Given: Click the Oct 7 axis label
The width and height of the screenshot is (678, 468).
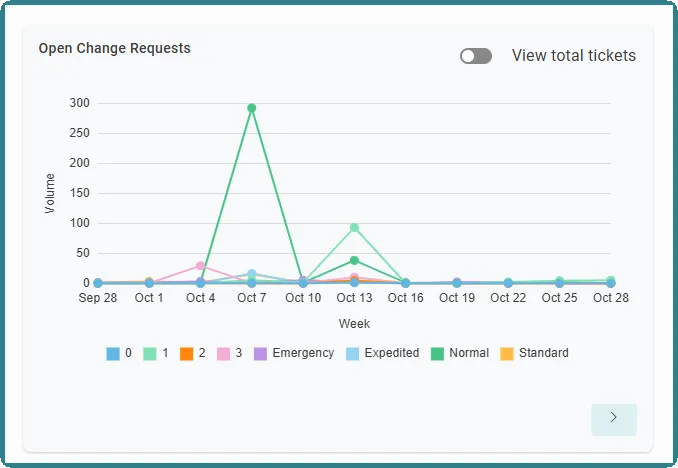Looking at the screenshot, I should (252, 298).
